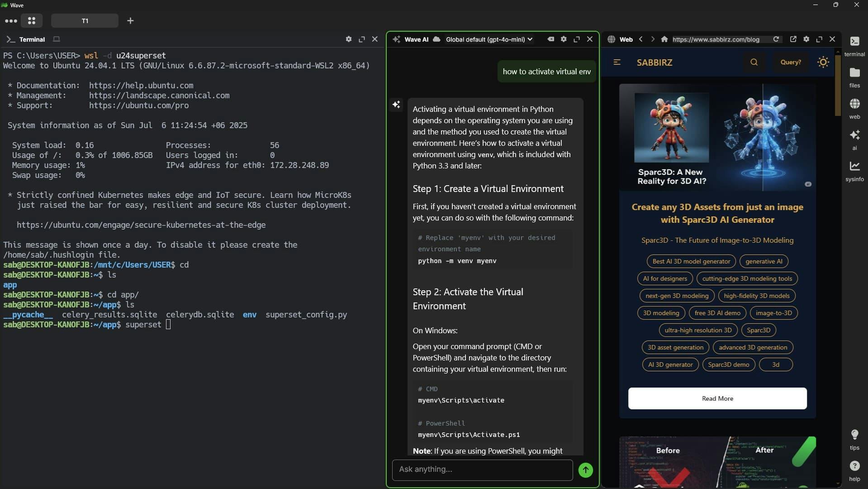Click the Web block globe icon
This screenshot has height=489, width=868.
[x=612, y=39]
